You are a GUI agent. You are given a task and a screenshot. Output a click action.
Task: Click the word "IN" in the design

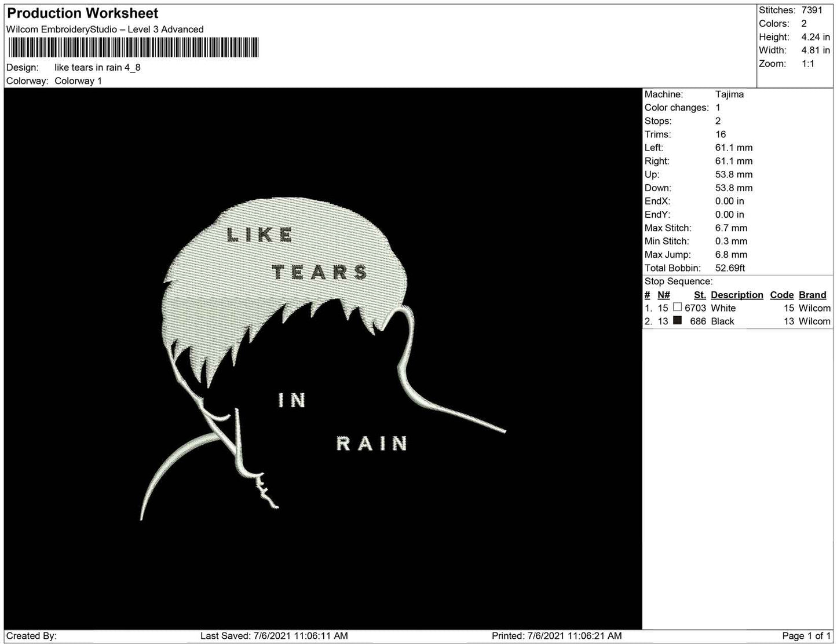click(x=292, y=400)
